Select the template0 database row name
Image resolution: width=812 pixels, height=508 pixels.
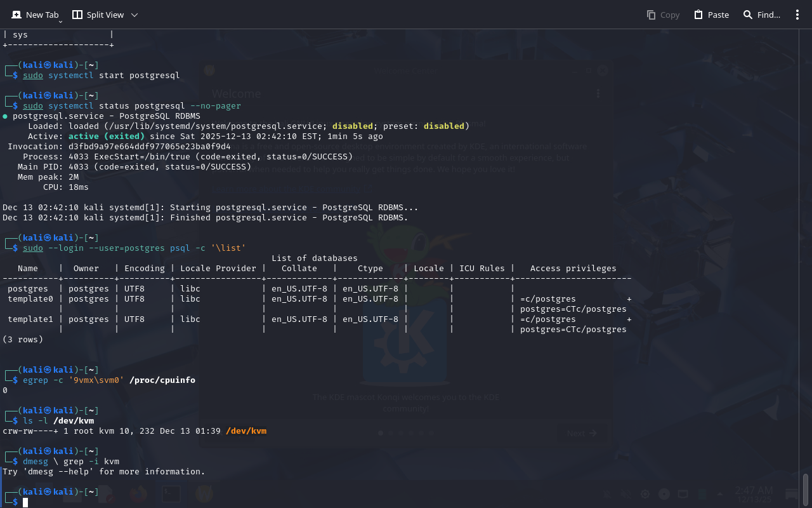click(x=30, y=299)
